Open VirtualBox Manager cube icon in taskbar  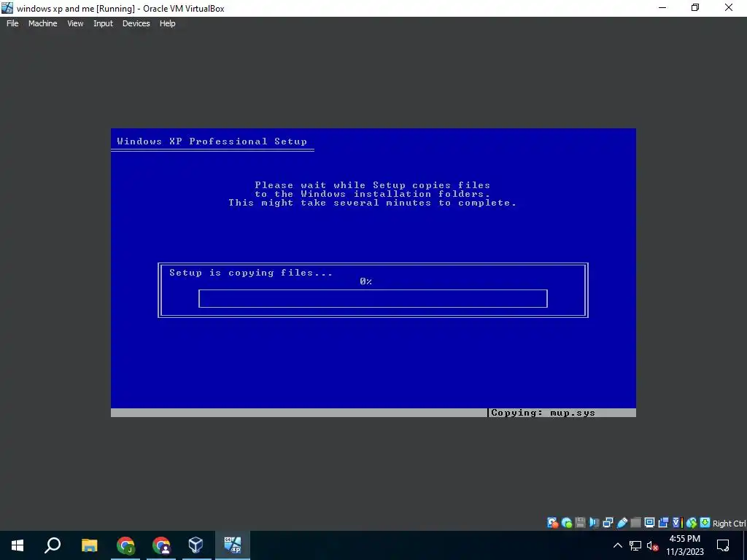(x=196, y=545)
